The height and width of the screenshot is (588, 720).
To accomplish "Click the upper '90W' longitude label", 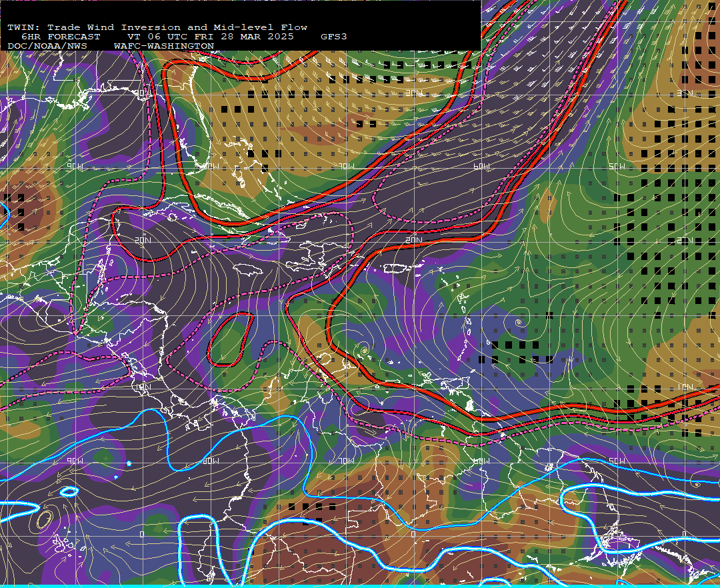I will coord(75,167).
